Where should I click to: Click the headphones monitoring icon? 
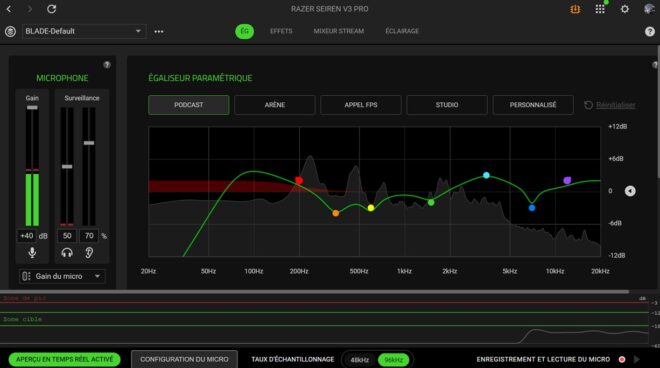click(x=67, y=253)
